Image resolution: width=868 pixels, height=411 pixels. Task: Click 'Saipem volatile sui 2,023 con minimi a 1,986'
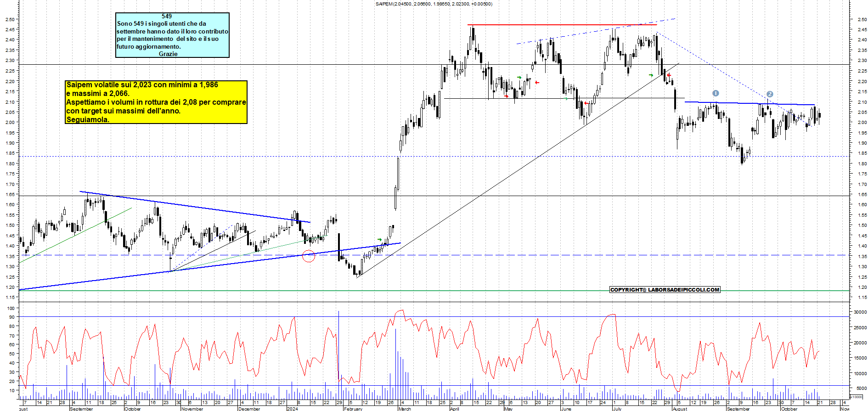(142, 85)
